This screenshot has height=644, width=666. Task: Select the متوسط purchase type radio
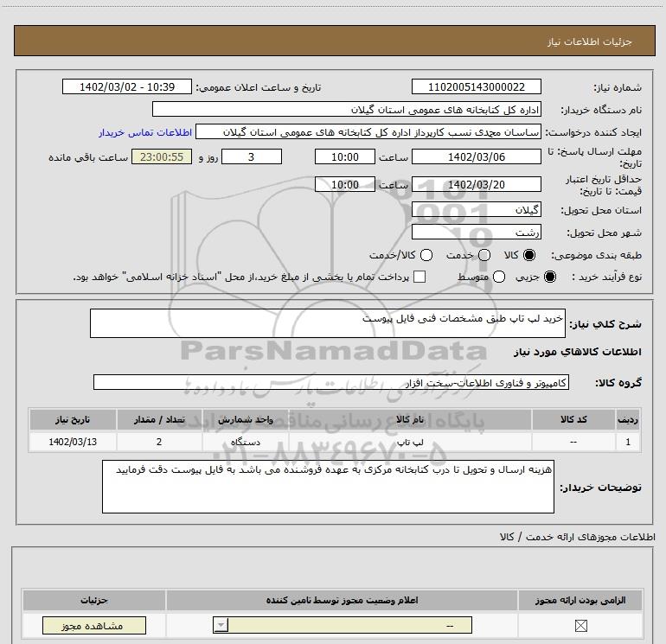499,277
